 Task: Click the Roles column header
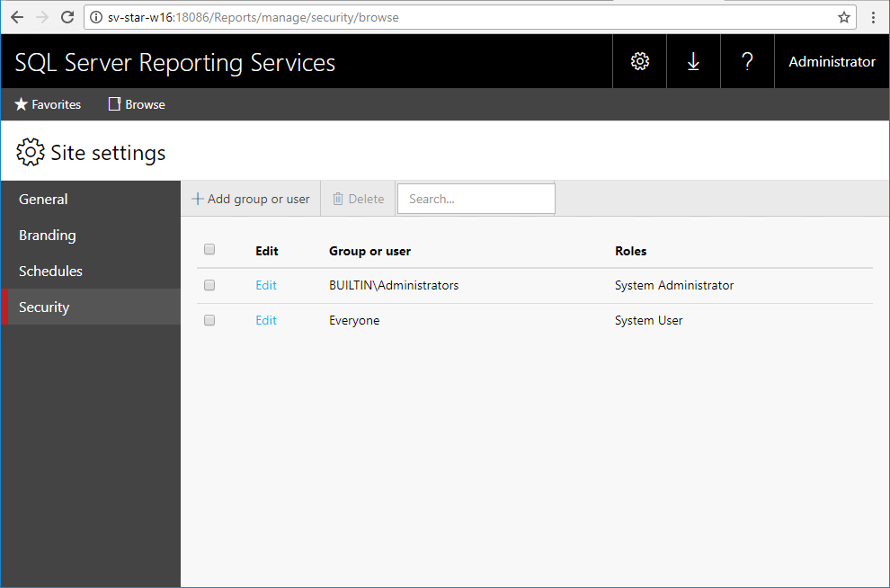[630, 251]
